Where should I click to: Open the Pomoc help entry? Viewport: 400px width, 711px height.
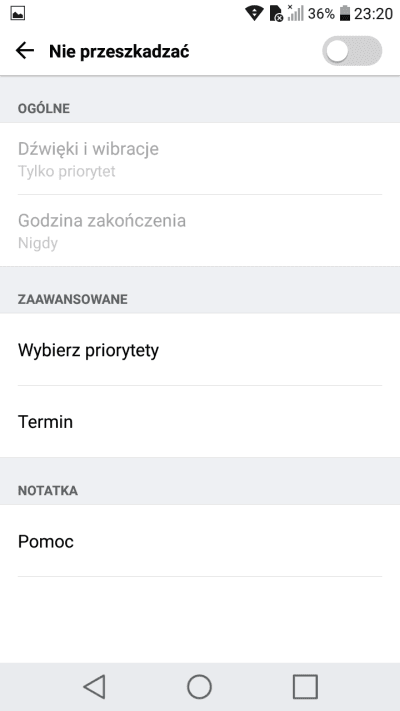(x=200, y=541)
